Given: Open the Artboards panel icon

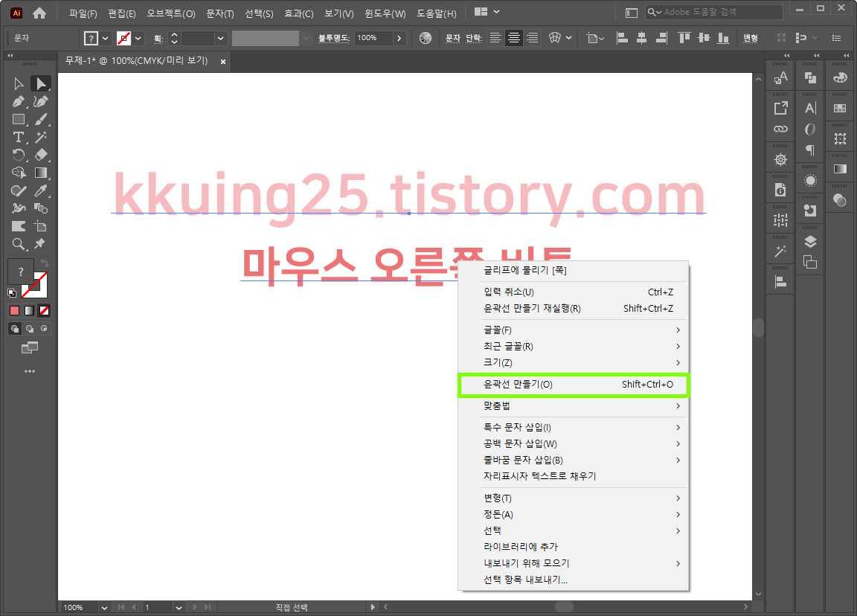Looking at the screenshot, I should [810, 263].
